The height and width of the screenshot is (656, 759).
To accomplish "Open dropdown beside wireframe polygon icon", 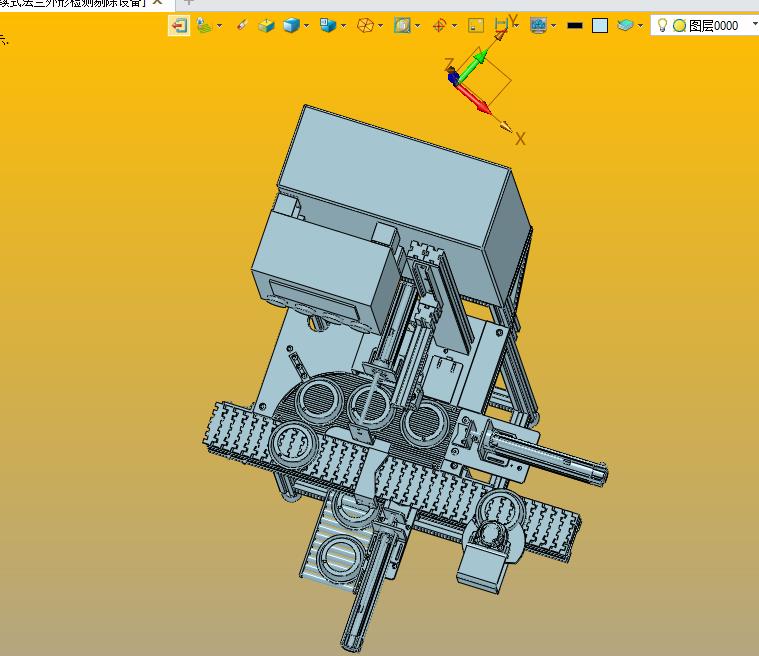I will point(380,26).
